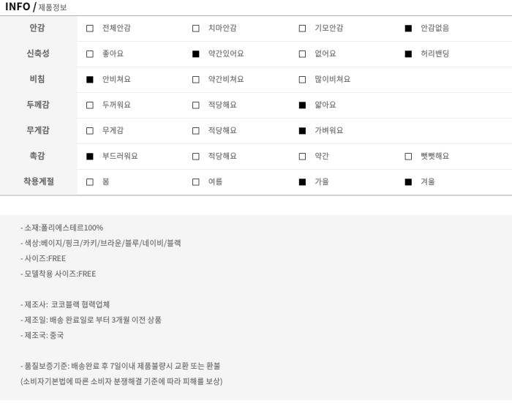Image resolution: width=512 pixels, height=420 pixels.
Task: Uncheck the 가을 season checkbox
Action: point(302,182)
